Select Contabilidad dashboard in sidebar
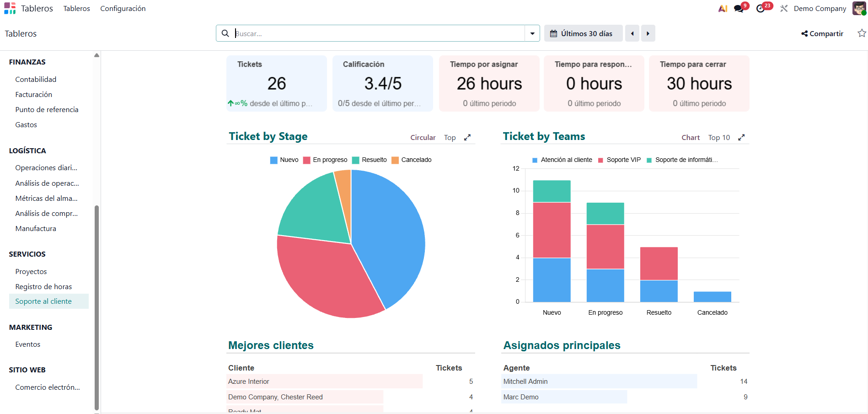The width and height of the screenshot is (868, 414). 36,80
